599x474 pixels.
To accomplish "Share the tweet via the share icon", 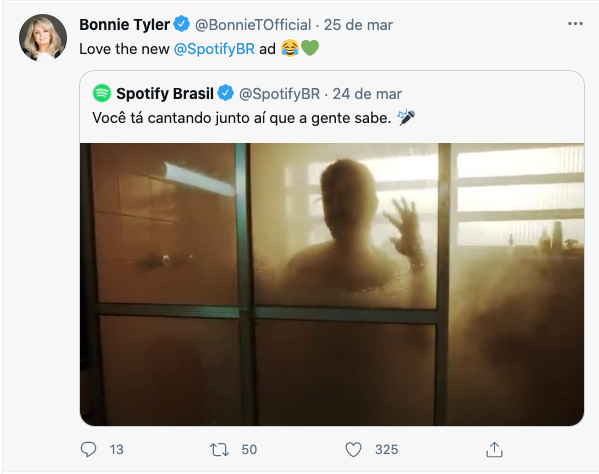I will [494, 450].
